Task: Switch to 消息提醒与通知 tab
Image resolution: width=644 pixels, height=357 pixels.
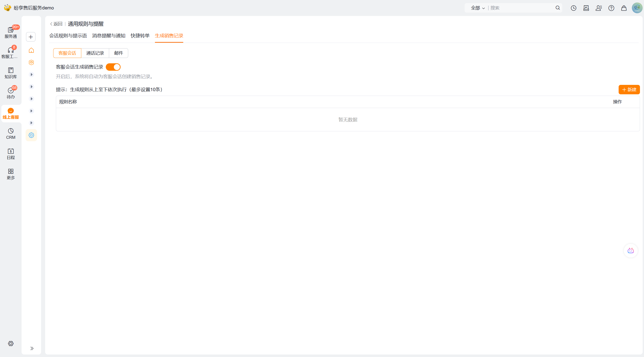Action: click(108, 36)
